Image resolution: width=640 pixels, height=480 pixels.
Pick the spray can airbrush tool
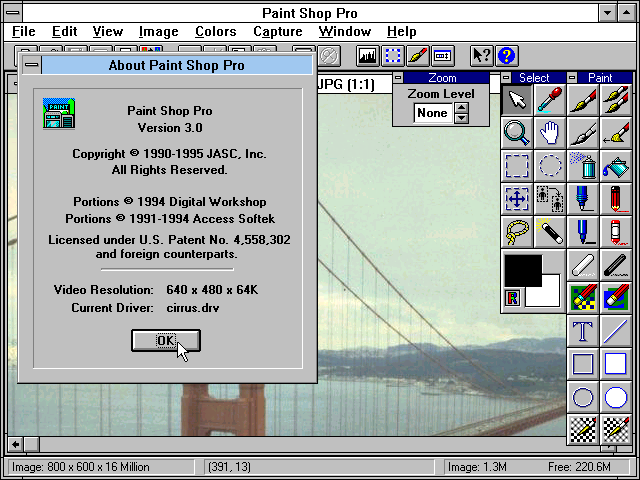tap(583, 166)
